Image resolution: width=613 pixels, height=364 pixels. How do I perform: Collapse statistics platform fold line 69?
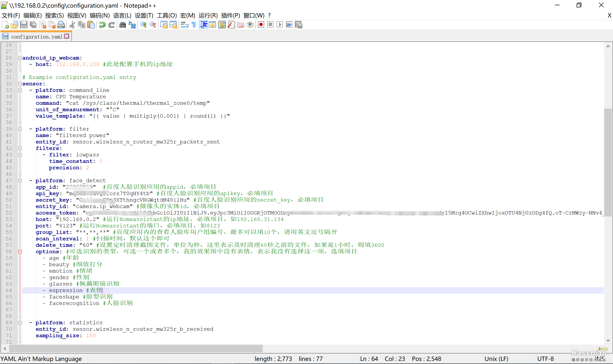(20, 323)
